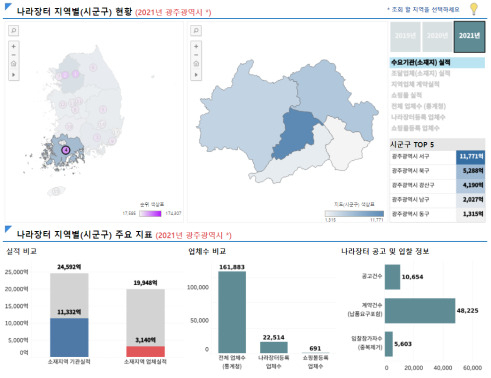Click the blue 11,332억 bar segment

[69, 337]
